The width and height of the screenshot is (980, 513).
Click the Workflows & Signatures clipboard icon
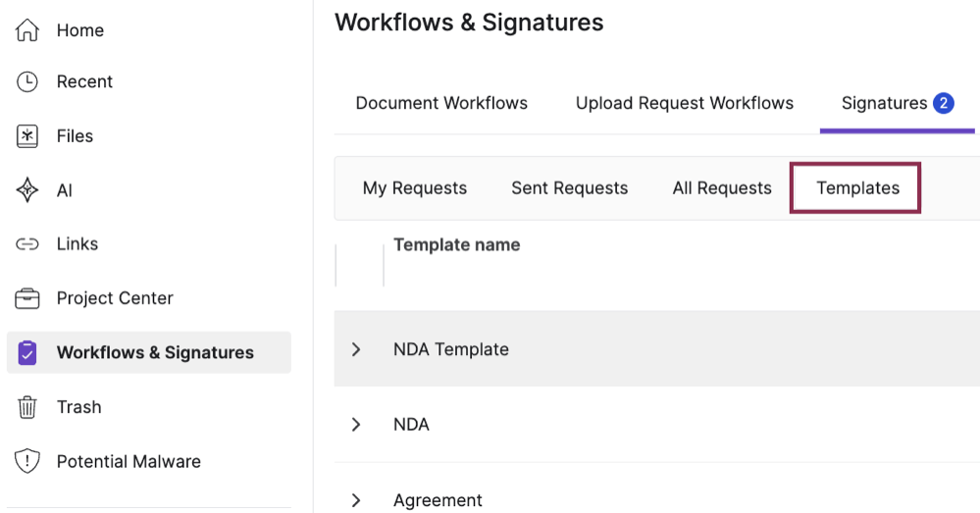tap(27, 352)
